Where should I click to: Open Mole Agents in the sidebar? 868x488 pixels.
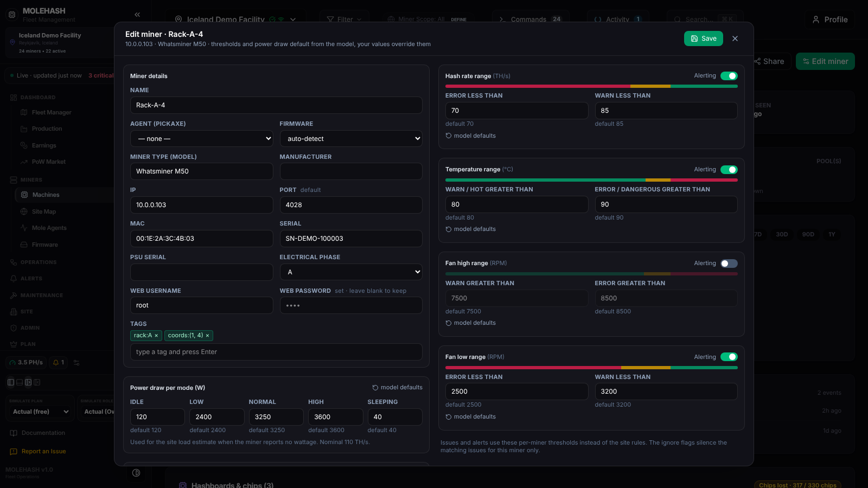pos(49,228)
